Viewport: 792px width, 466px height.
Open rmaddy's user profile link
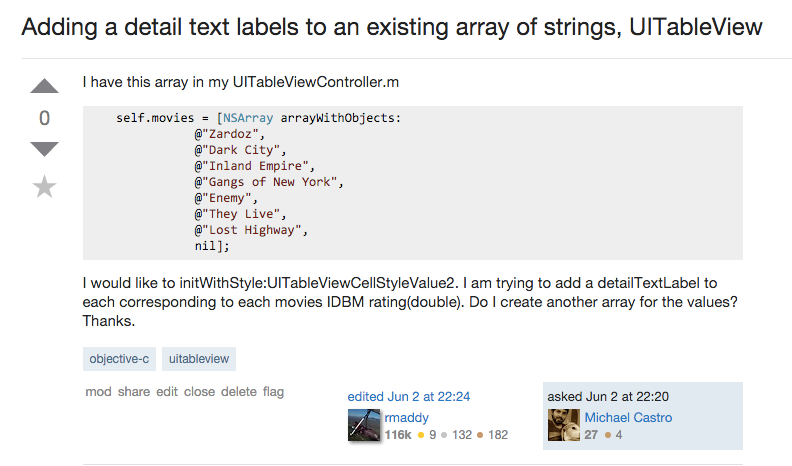(407, 418)
